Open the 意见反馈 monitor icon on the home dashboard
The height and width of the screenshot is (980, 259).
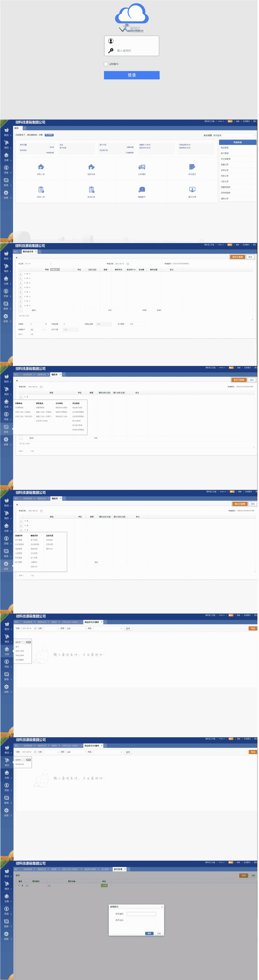(192, 189)
